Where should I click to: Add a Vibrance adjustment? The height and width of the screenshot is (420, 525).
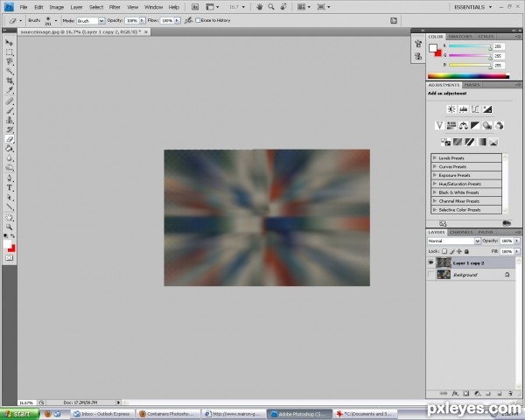click(439, 126)
